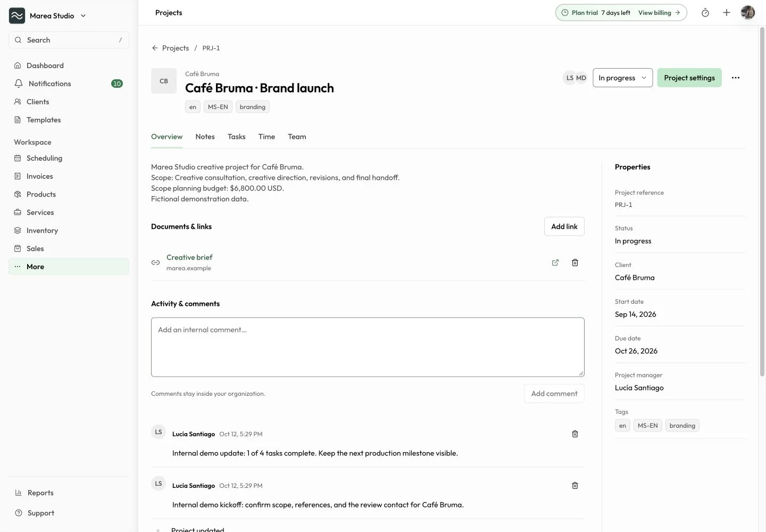This screenshot has width=766, height=532.
Task: Click the Reports chart icon
Action: [x=19, y=493]
